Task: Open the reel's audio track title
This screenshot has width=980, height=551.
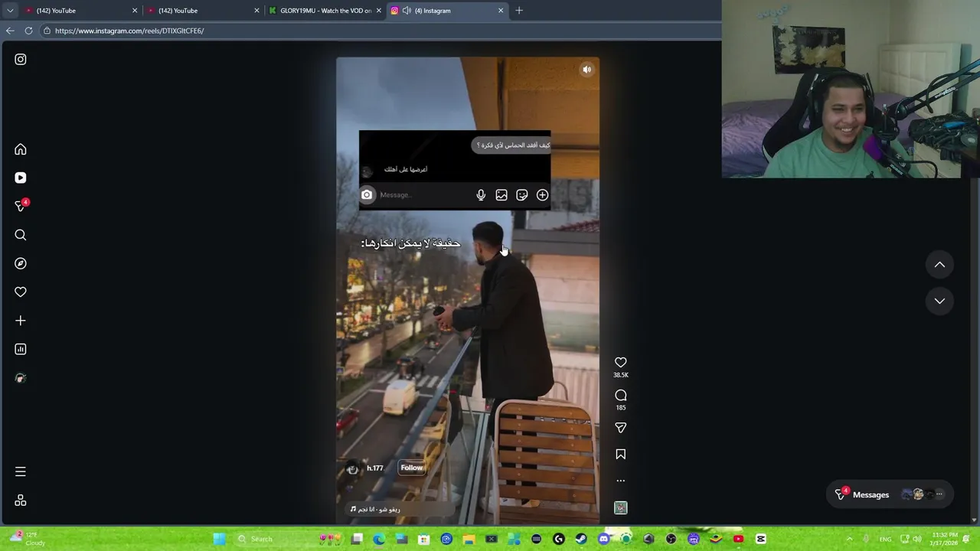Action: [x=380, y=509]
